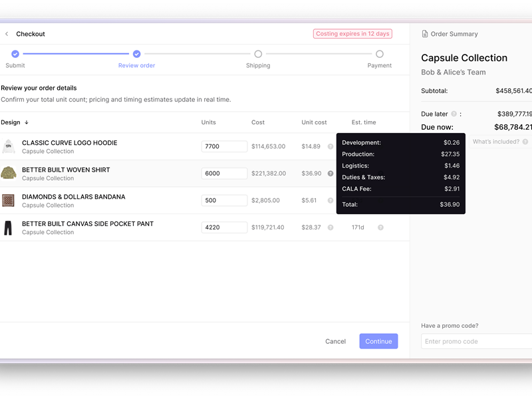Click the Enter promo code field

point(476,341)
